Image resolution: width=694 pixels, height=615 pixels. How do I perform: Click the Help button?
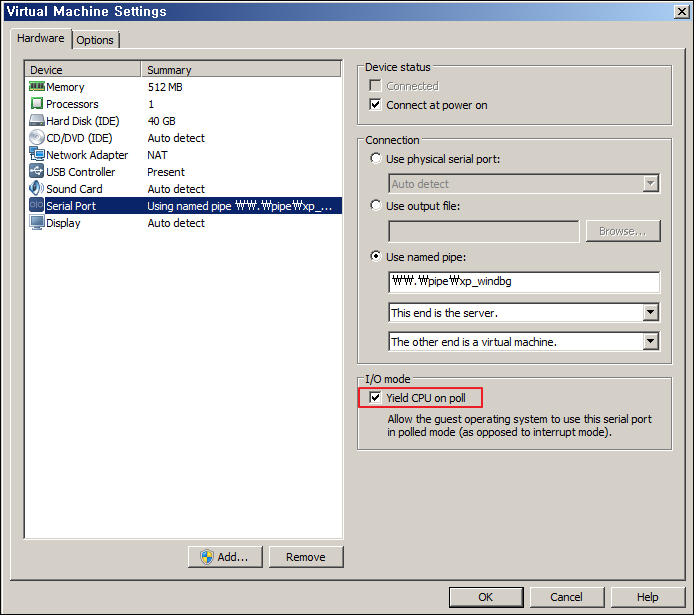pos(648,597)
